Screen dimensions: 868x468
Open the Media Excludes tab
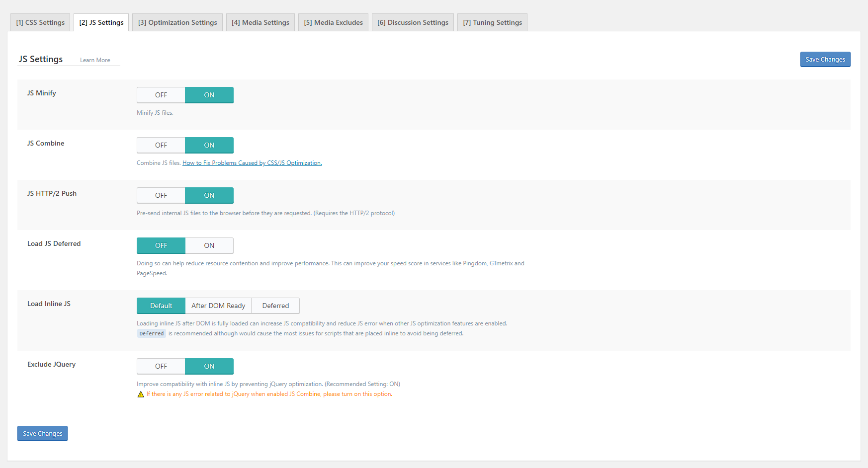333,22
